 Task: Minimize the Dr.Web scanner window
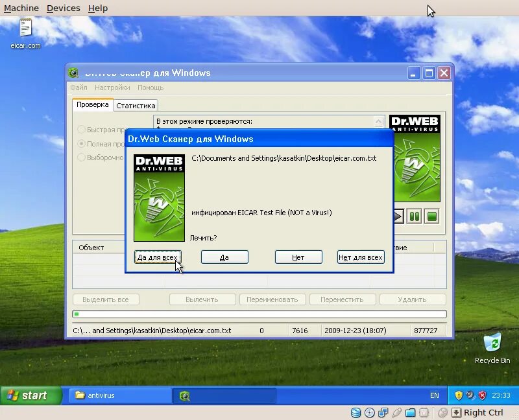(x=413, y=73)
